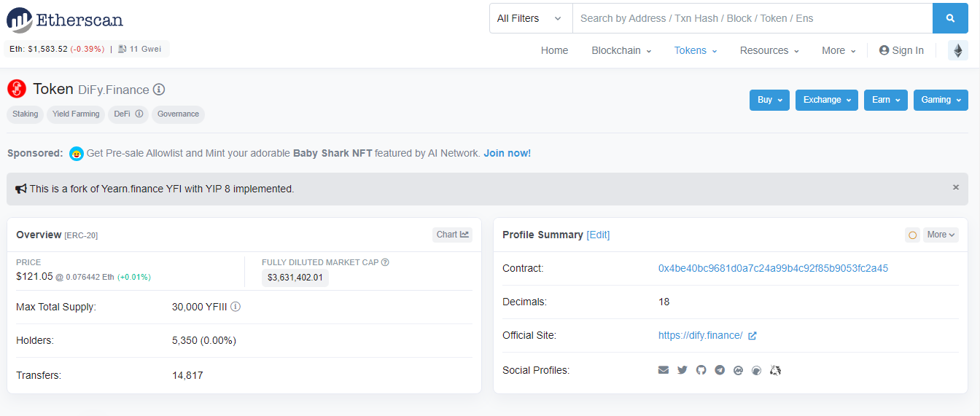Click the search input field
Image resolution: width=980 pixels, height=416 pixels.
tap(752, 18)
